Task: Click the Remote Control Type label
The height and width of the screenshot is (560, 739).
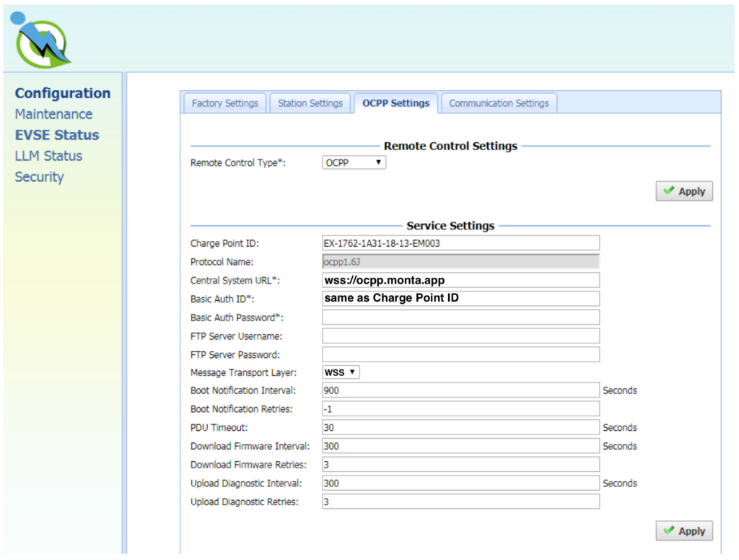Action: click(x=237, y=162)
